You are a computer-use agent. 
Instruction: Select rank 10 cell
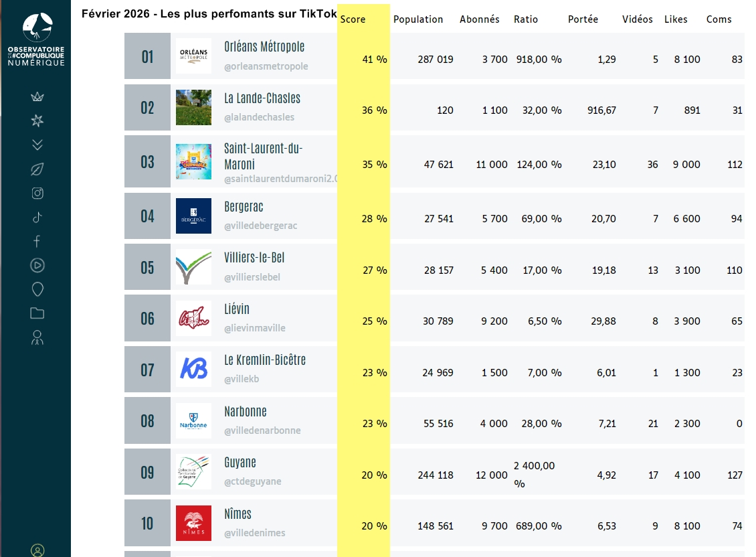click(148, 524)
